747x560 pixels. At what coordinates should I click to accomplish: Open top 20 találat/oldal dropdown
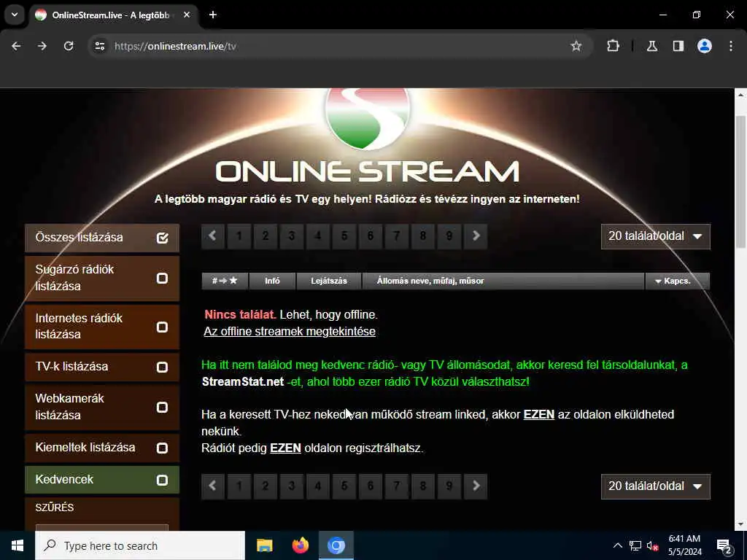click(656, 237)
